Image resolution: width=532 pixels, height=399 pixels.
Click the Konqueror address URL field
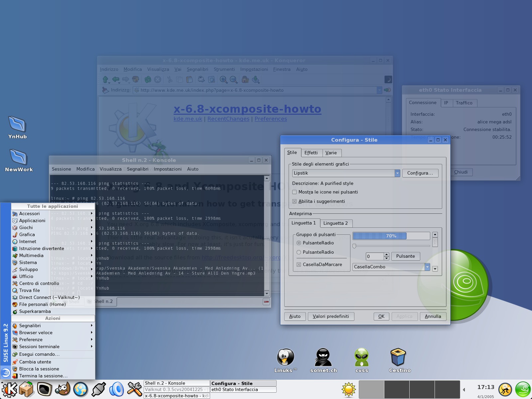pos(255,90)
